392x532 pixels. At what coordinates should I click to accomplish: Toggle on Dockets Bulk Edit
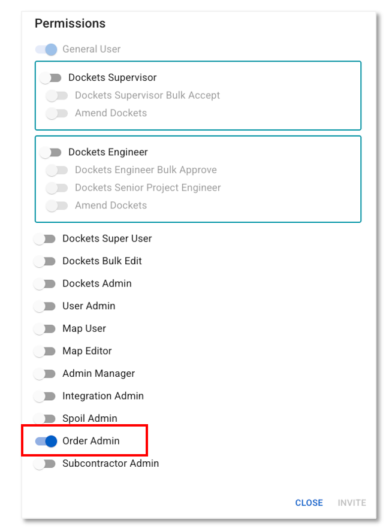click(x=46, y=261)
